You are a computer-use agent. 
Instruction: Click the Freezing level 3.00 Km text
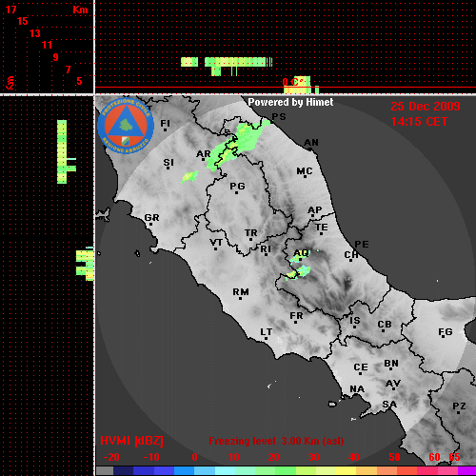276,441
